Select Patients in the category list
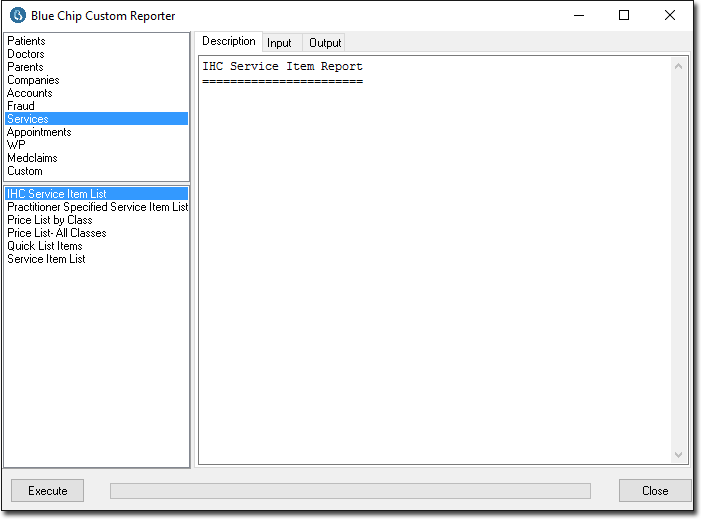701x519 pixels. click(26, 41)
